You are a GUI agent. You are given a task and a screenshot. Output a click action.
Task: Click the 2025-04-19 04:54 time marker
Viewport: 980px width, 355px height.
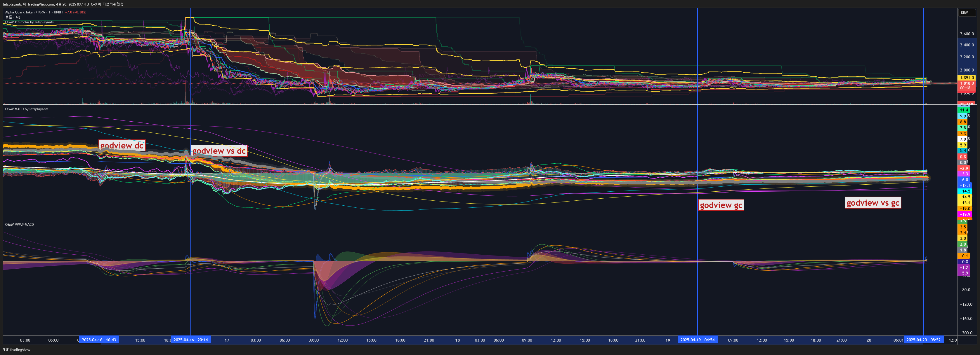click(697, 340)
